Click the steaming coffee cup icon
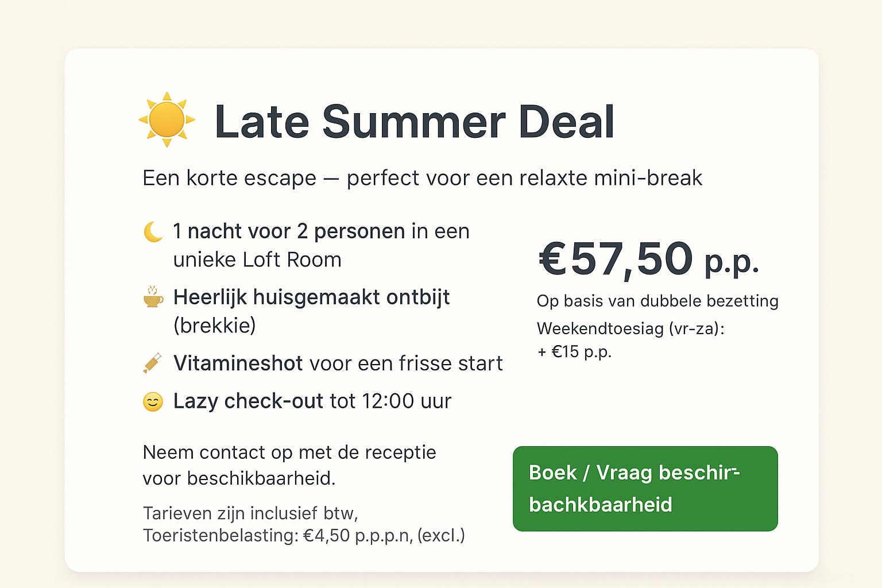 click(153, 297)
